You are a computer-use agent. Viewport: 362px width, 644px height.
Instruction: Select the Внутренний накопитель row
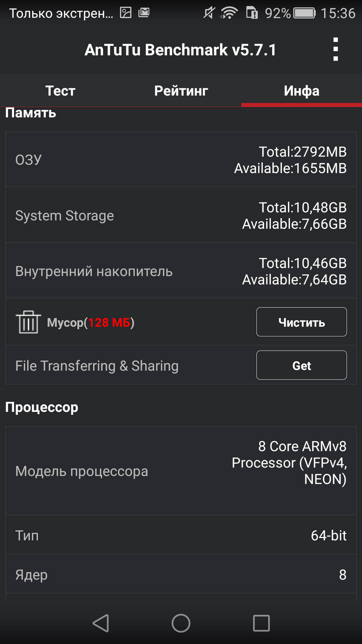(x=181, y=271)
